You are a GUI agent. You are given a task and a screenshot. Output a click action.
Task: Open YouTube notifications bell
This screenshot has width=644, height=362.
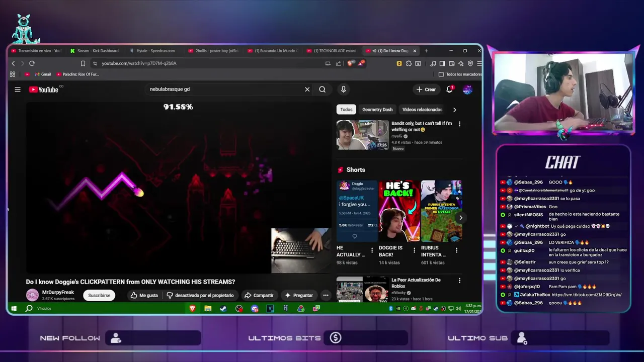(450, 89)
